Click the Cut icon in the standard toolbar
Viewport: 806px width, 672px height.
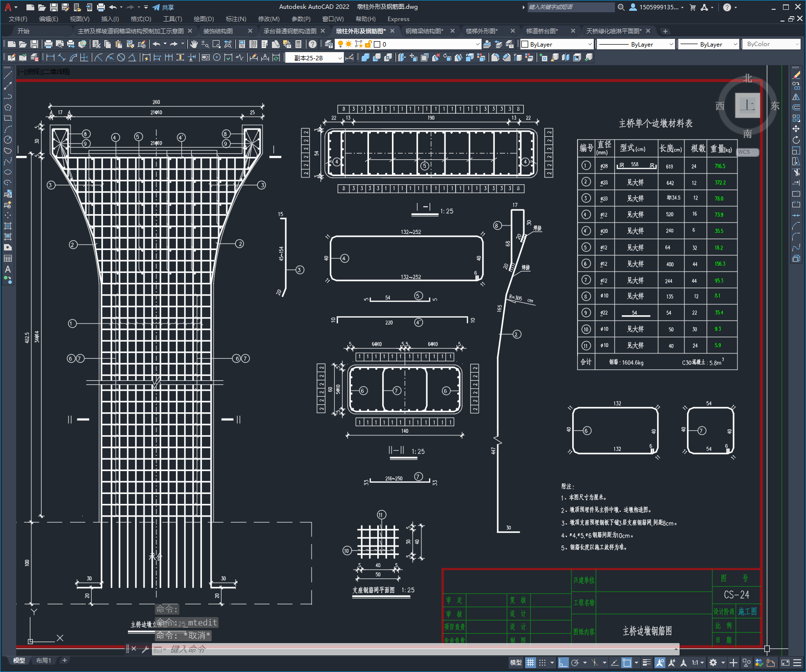coord(97,44)
